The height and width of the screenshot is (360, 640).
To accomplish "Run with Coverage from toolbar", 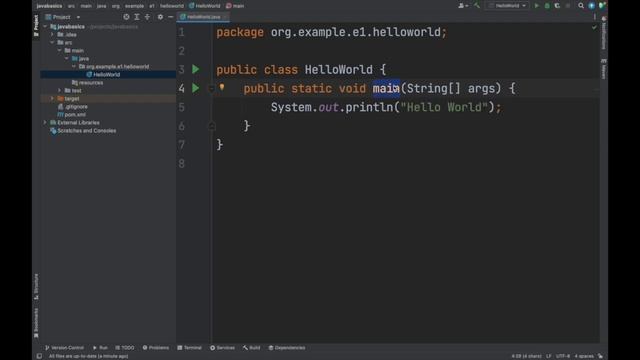I will [557, 6].
